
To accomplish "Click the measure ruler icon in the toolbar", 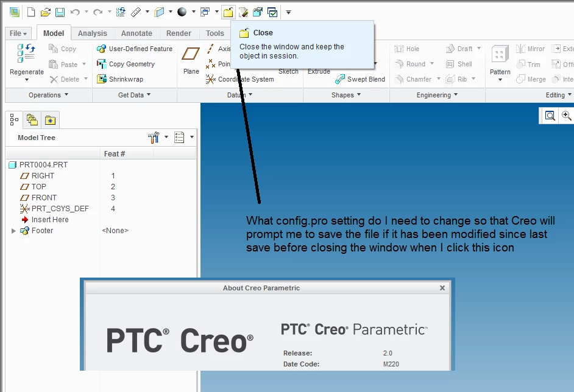I will tap(136, 12).
